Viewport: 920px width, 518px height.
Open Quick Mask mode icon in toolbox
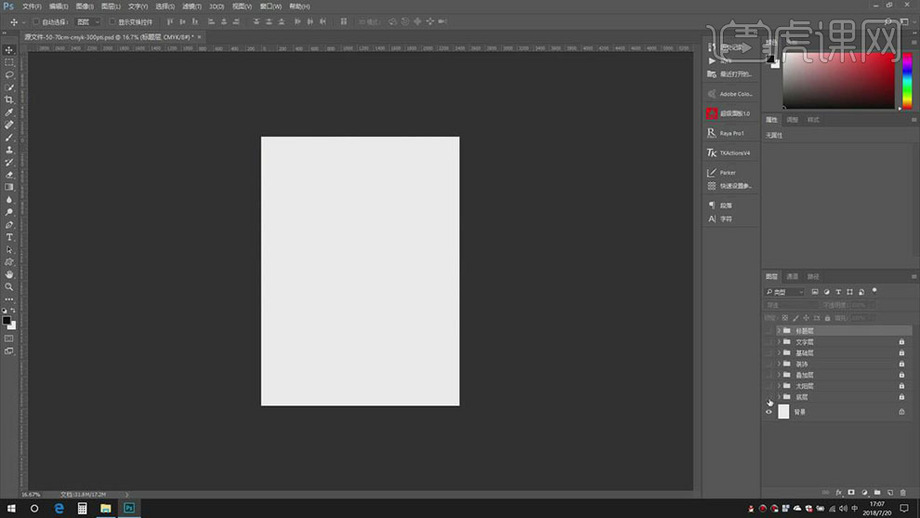pos(9,338)
